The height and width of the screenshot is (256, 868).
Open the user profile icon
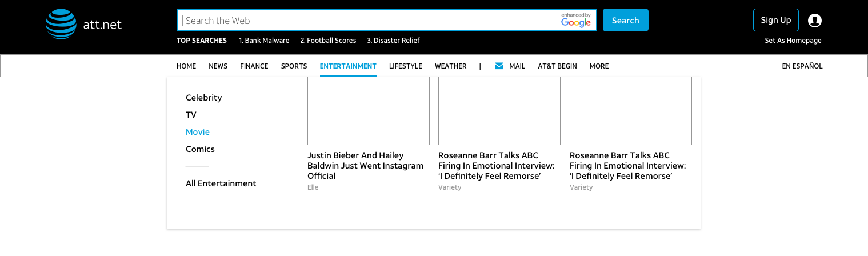tap(815, 21)
